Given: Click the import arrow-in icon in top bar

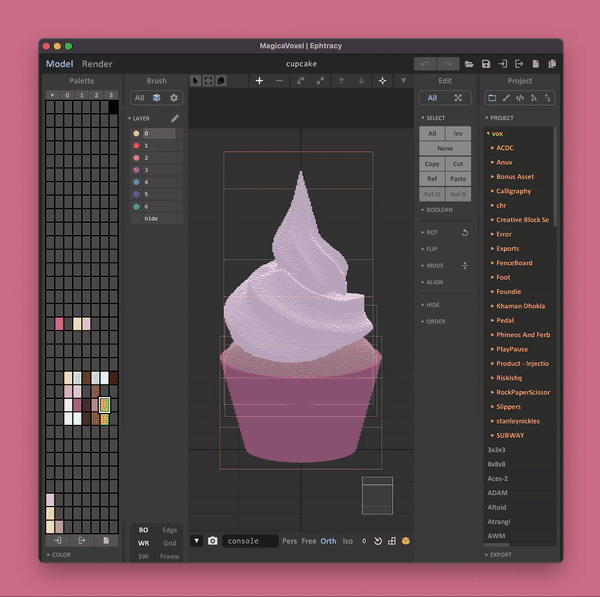Looking at the screenshot, I should 502,64.
